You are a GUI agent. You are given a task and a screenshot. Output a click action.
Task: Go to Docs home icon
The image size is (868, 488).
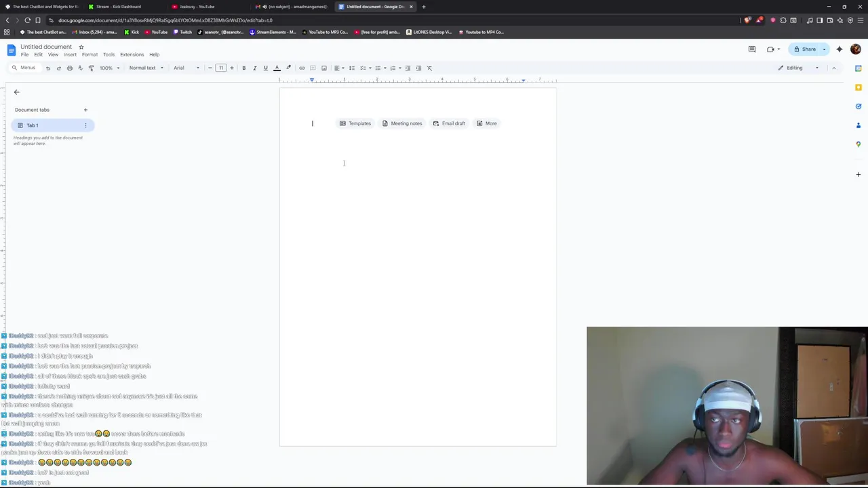click(x=11, y=49)
